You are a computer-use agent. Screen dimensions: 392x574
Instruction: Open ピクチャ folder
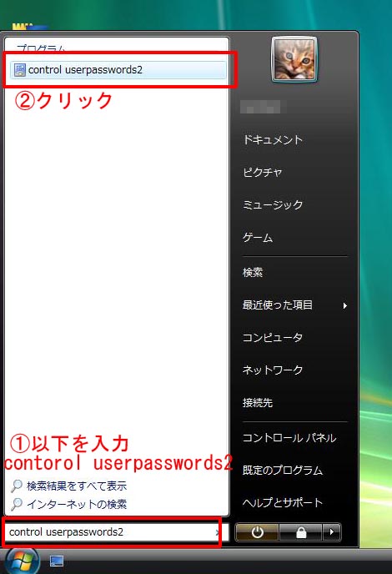(x=263, y=172)
